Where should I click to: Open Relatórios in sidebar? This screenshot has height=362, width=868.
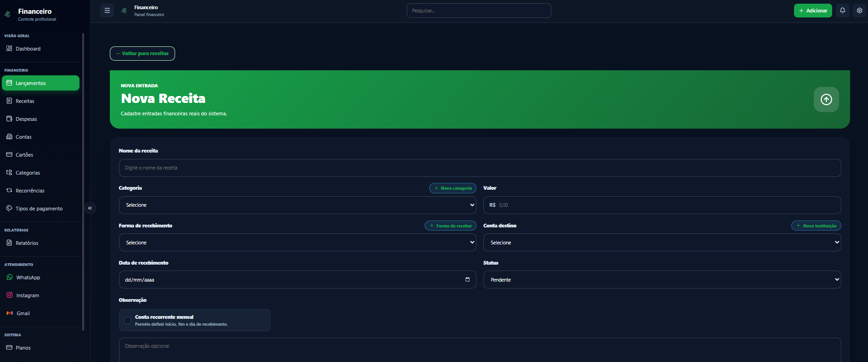40,243
